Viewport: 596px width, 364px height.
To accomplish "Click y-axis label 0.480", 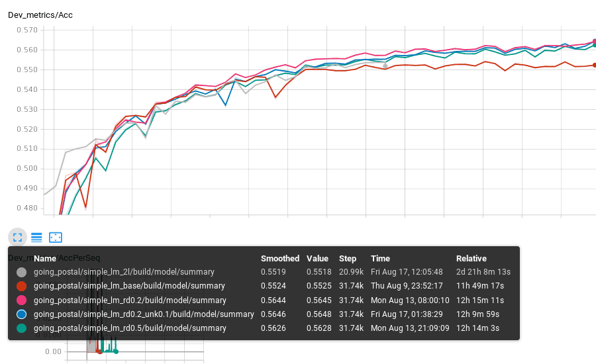I will pos(27,208).
